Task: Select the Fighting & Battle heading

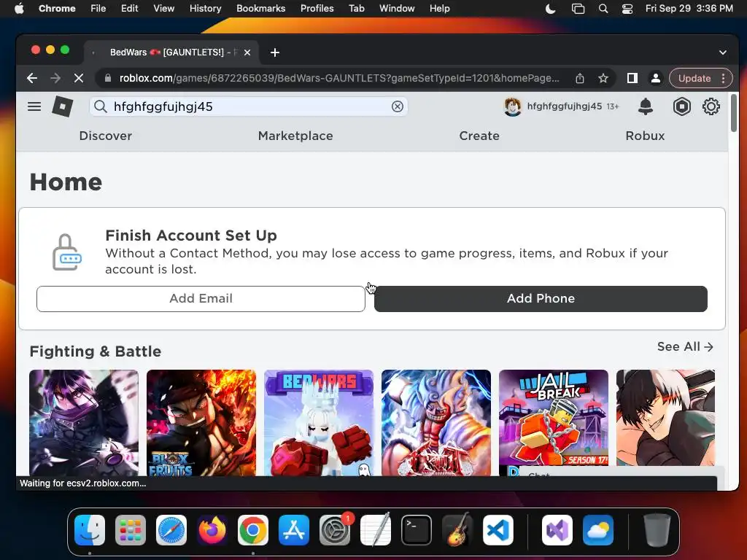Action: (x=96, y=351)
